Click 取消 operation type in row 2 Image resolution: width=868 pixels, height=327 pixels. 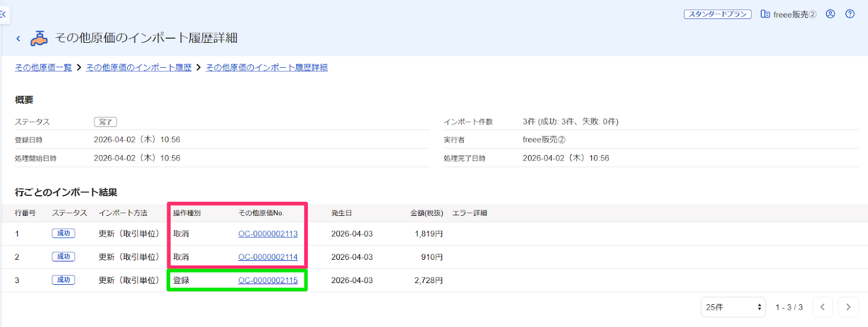click(x=181, y=257)
